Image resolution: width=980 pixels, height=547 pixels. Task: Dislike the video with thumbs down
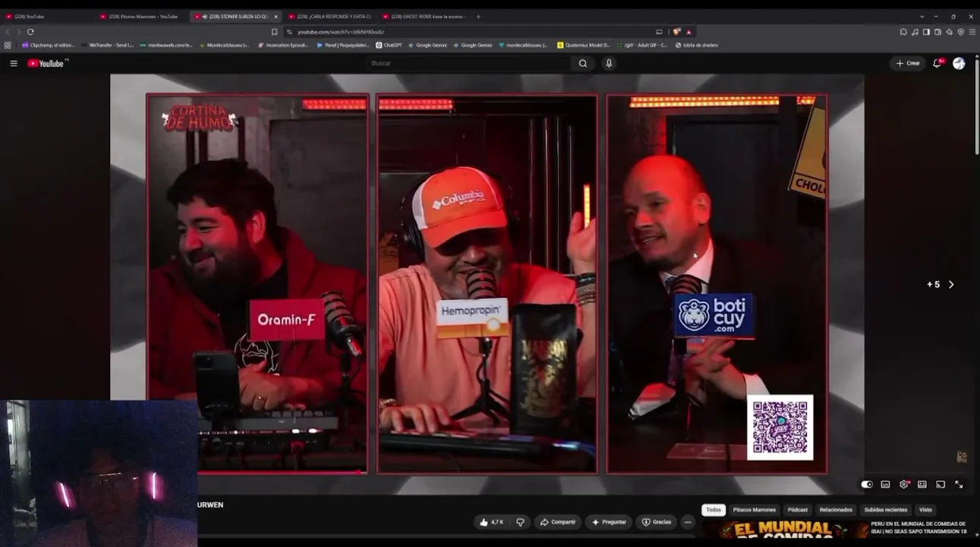(521, 522)
